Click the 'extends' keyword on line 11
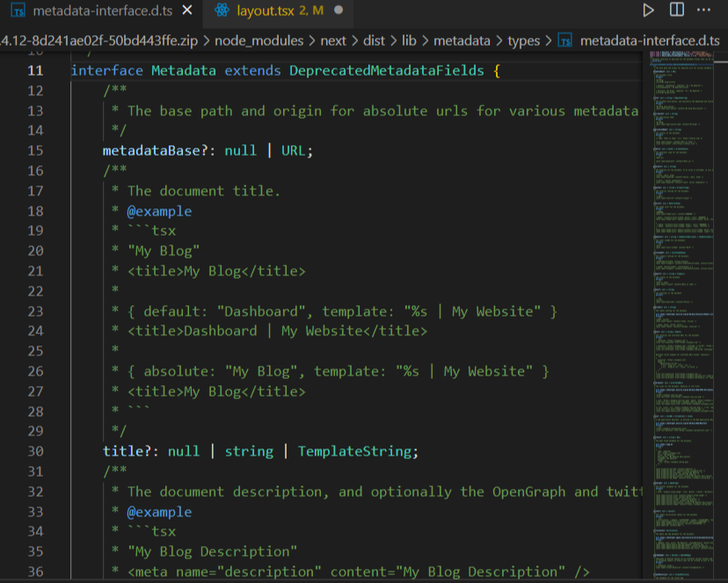This screenshot has width=728, height=583. [252, 70]
